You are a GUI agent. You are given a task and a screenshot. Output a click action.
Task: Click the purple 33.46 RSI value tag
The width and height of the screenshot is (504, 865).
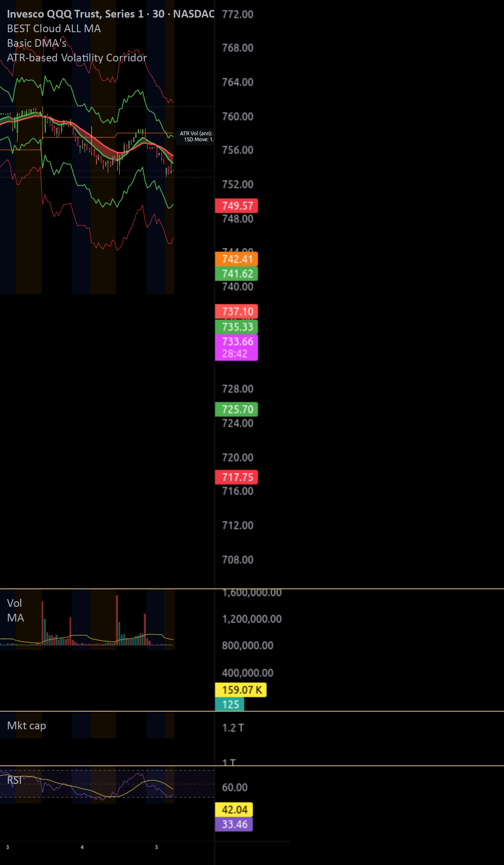pyautogui.click(x=234, y=824)
